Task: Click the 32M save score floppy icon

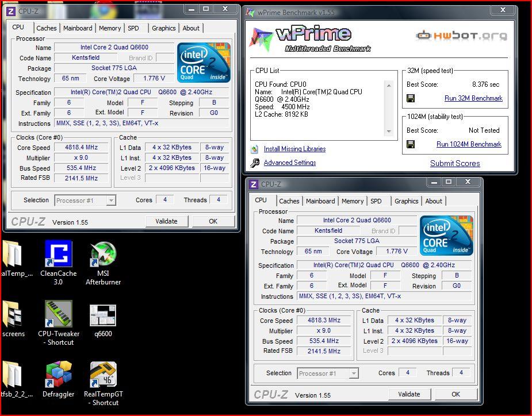Action: [x=411, y=98]
